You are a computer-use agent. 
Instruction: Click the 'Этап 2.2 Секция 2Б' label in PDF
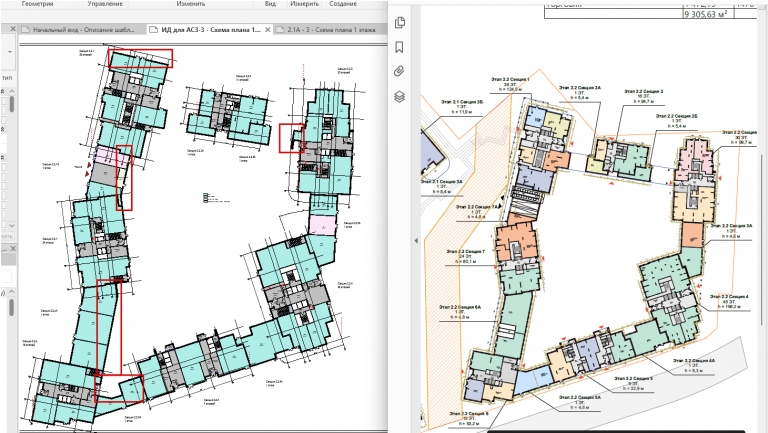tap(676, 116)
